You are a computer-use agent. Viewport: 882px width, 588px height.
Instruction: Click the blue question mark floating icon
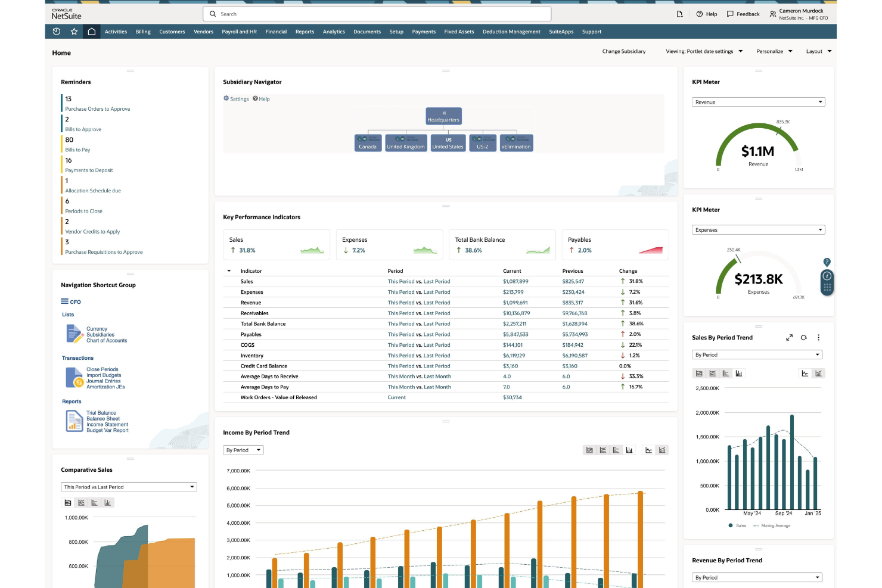click(x=827, y=262)
